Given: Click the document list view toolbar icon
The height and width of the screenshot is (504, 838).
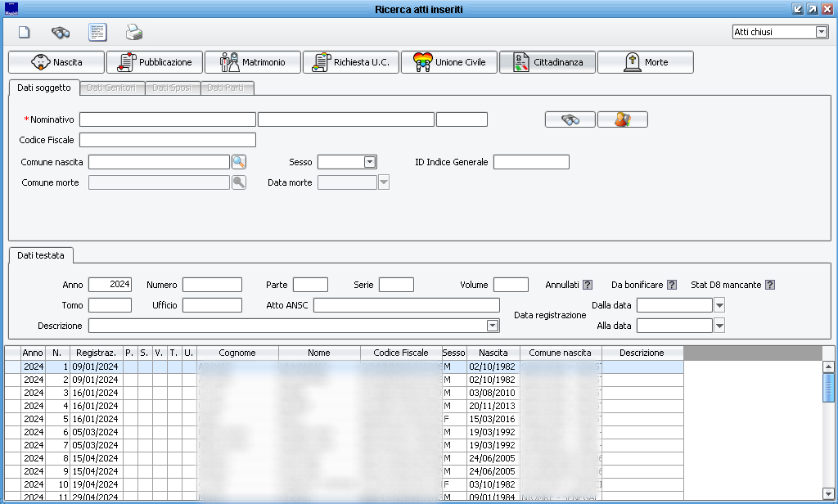Looking at the screenshot, I should pyautogui.click(x=97, y=33).
